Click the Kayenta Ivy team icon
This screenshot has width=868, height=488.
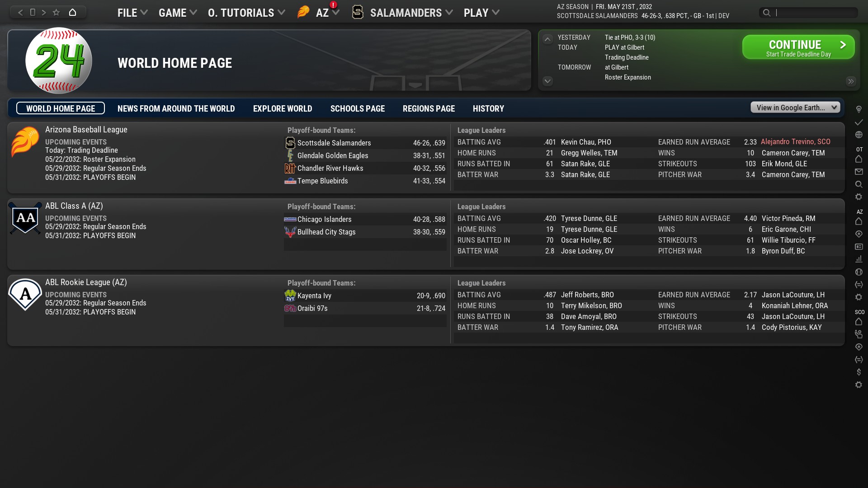click(290, 296)
